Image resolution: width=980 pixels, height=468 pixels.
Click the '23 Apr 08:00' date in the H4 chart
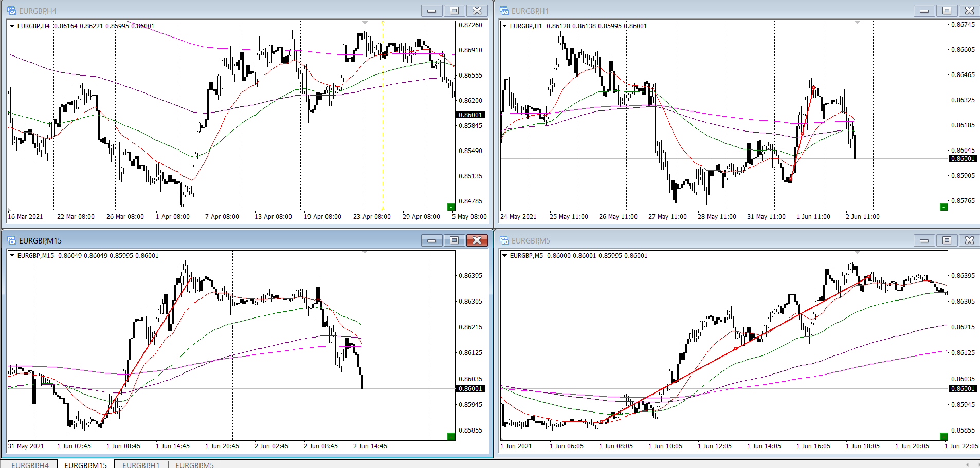tap(372, 216)
